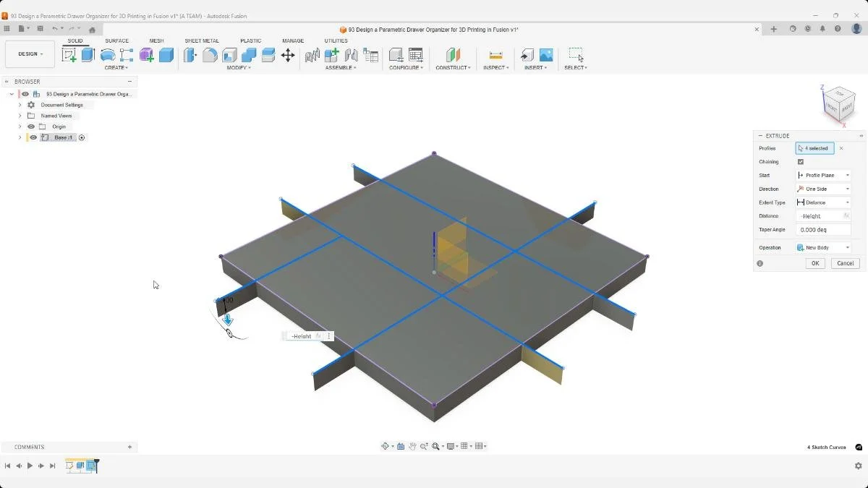Select the Zoom tool in the navigation bar
The image size is (868, 488).
click(x=423, y=446)
